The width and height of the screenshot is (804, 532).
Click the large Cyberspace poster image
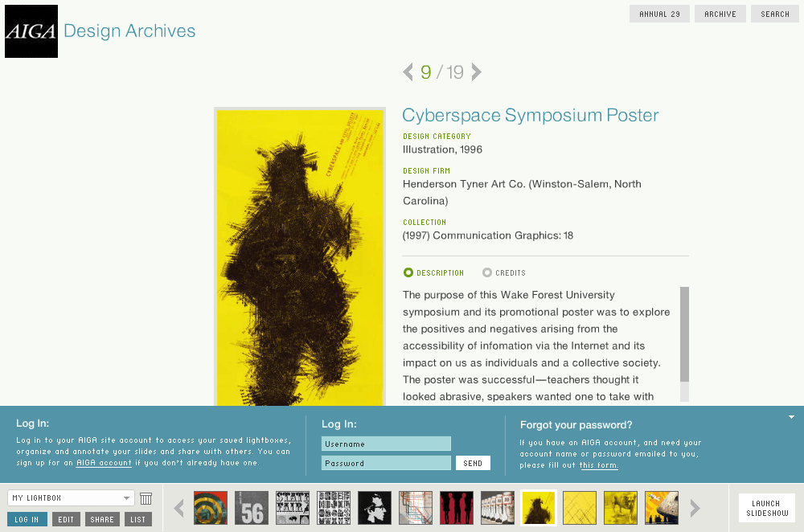point(300,257)
